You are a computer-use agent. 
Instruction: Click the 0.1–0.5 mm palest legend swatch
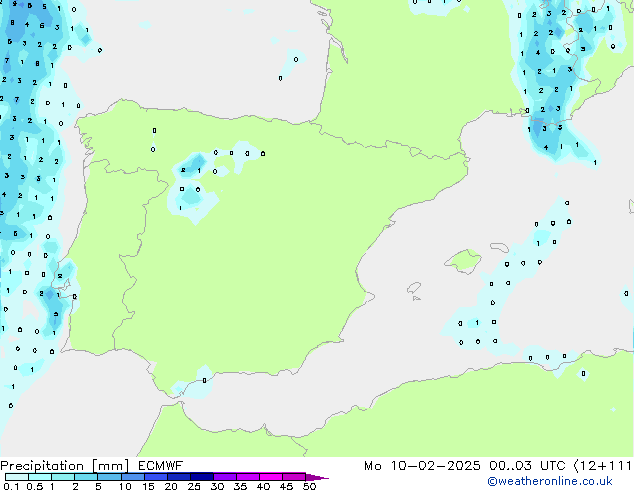pyautogui.click(x=17, y=477)
